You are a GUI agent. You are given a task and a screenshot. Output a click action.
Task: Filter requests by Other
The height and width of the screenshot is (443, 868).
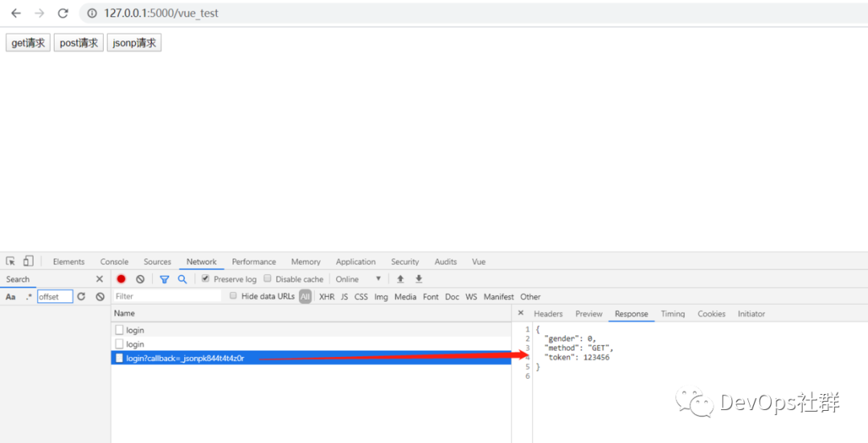pos(530,297)
